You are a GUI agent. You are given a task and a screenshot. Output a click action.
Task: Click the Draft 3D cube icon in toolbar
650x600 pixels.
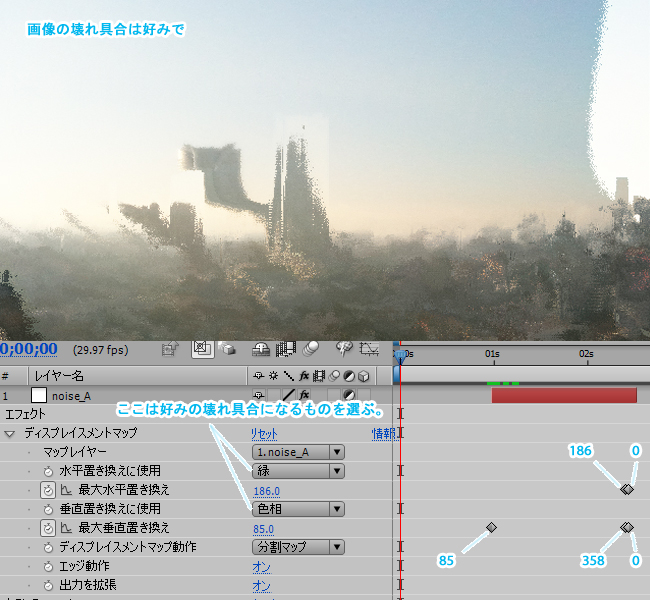(228, 349)
